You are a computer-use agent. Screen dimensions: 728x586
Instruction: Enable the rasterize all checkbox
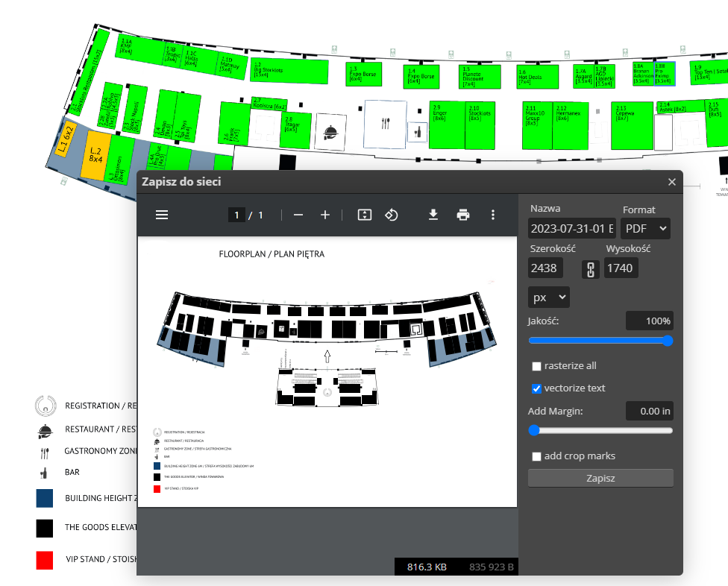(536, 366)
